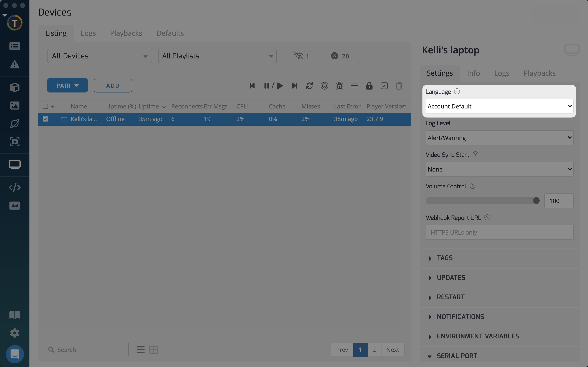The image size is (588, 367).
Task: Click the offline devices filter showing 1
Action: coord(302,56)
